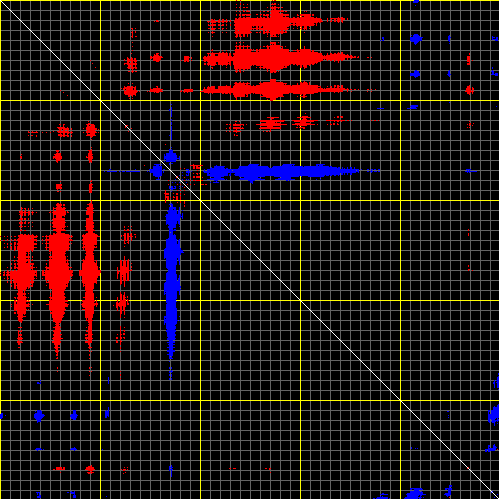Select the small solid red square marker

[x=187, y=59]
